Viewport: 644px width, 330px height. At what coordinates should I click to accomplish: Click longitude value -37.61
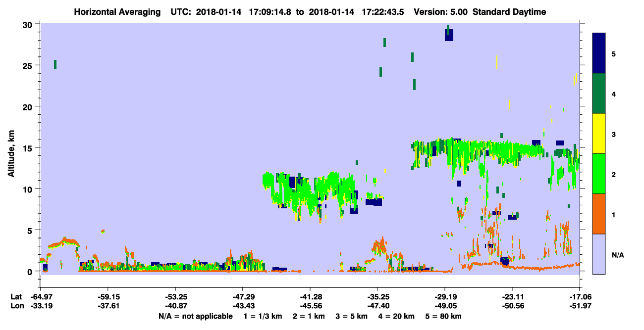pos(108,306)
